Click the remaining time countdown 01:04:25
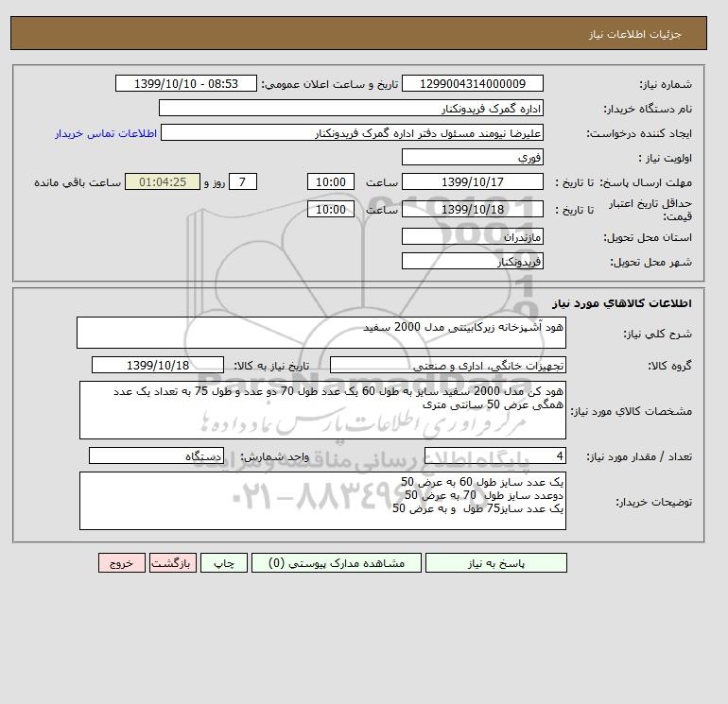Screen dimensions: 728x704 click(163, 182)
